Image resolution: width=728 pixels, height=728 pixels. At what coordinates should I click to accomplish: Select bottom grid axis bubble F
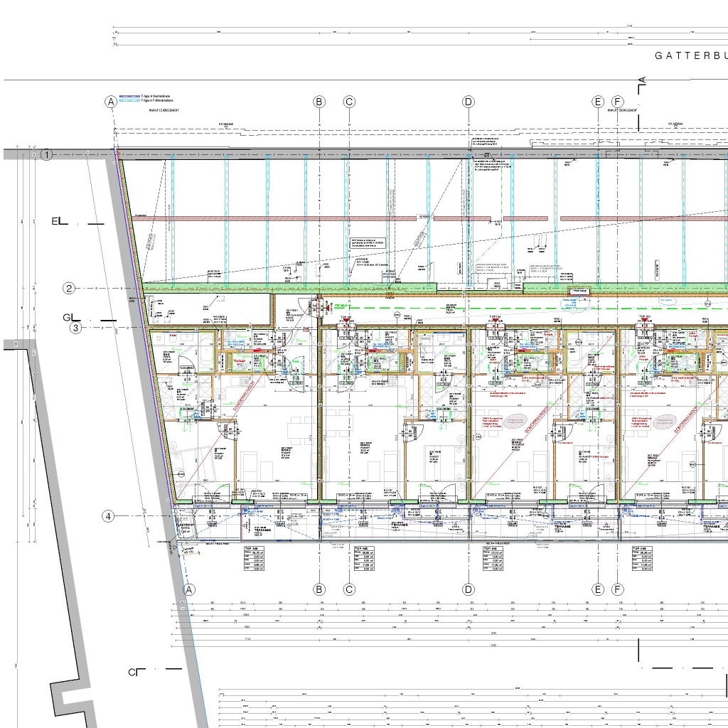(617, 589)
